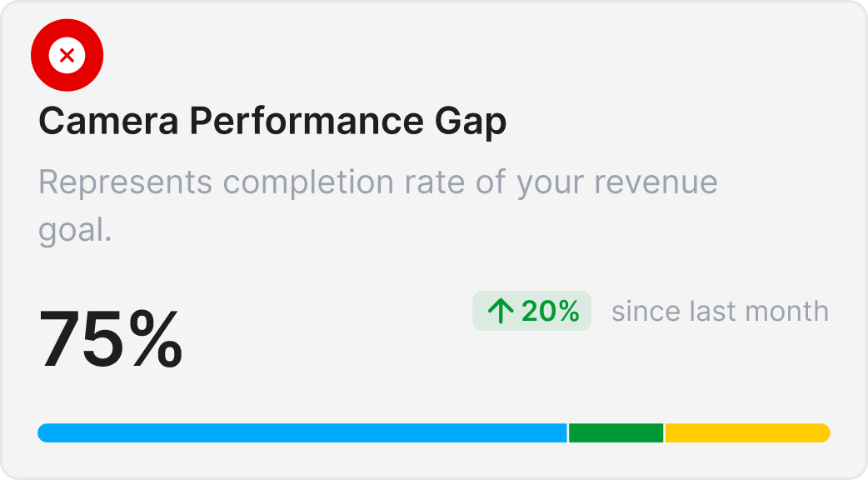This screenshot has height=480, width=868.
Task: Click the divider between green and yellow segments
Action: click(x=664, y=432)
